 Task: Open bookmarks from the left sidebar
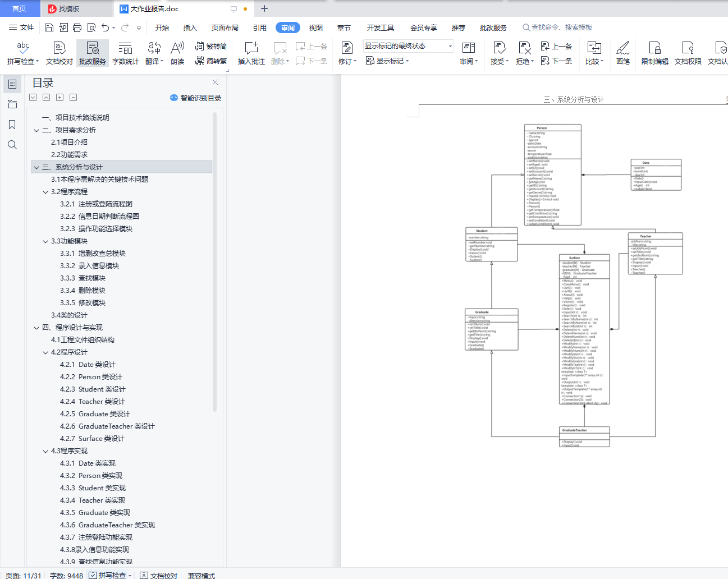pyautogui.click(x=12, y=125)
